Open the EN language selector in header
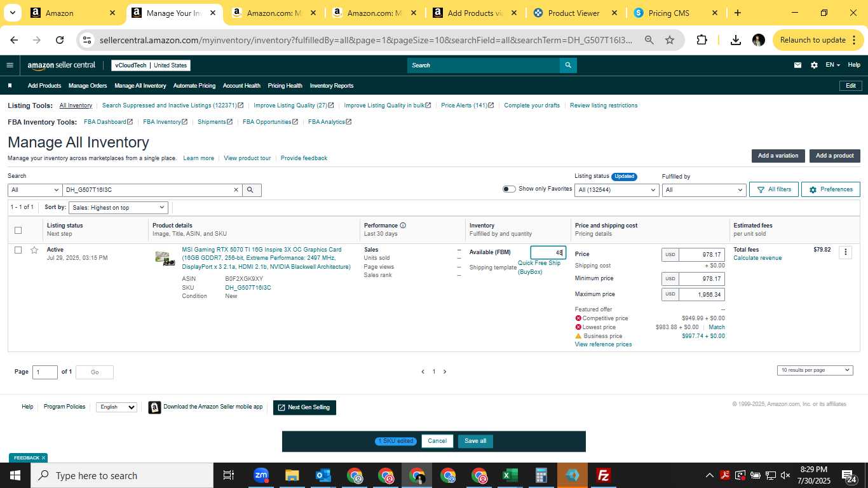 [x=832, y=65]
